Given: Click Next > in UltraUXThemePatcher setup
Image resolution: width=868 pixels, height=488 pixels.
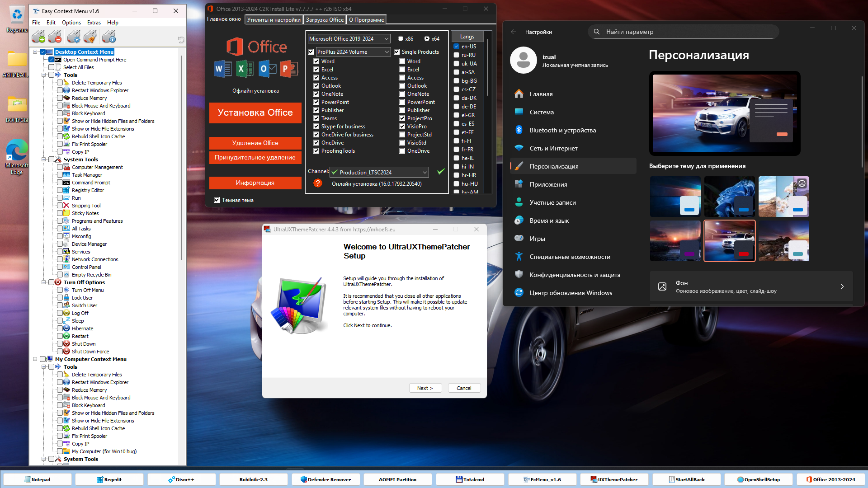Looking at the screenshot, I should (425, 388).
